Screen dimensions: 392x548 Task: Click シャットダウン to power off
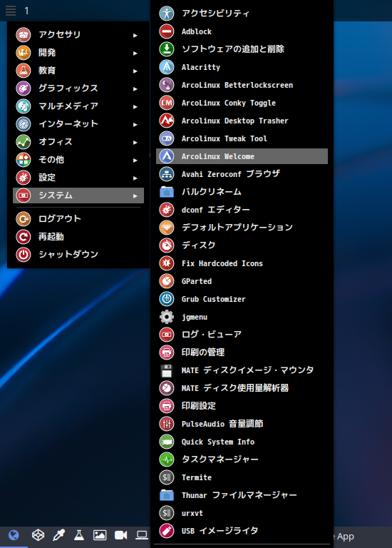[78, 255]
